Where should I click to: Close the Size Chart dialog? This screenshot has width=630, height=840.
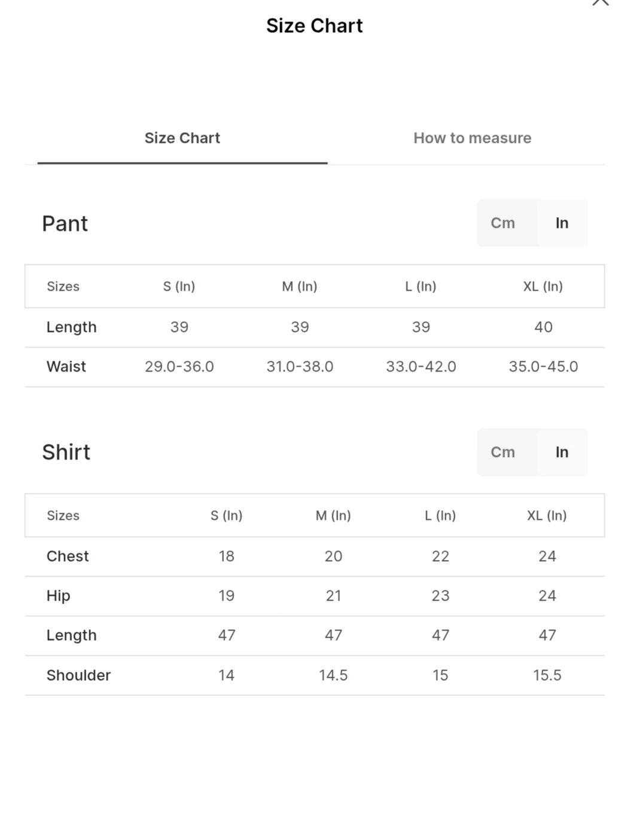[600, 3]
